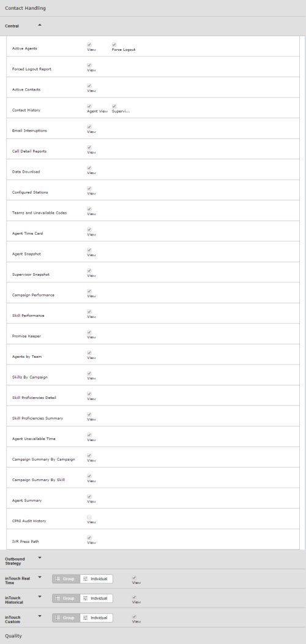Toggle inTouch Historical View checkbox
Screen dimensions: 306x644
pyautogui.click(x=134, y=597)
